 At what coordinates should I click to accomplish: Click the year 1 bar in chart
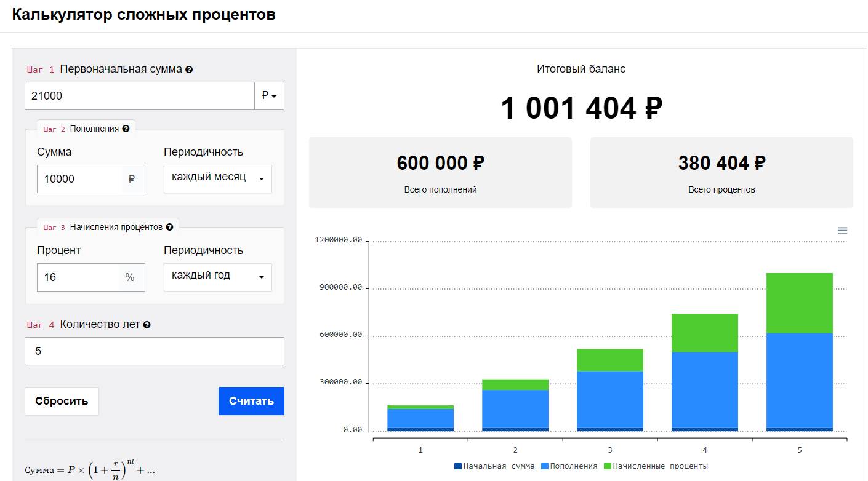[420, 418]
